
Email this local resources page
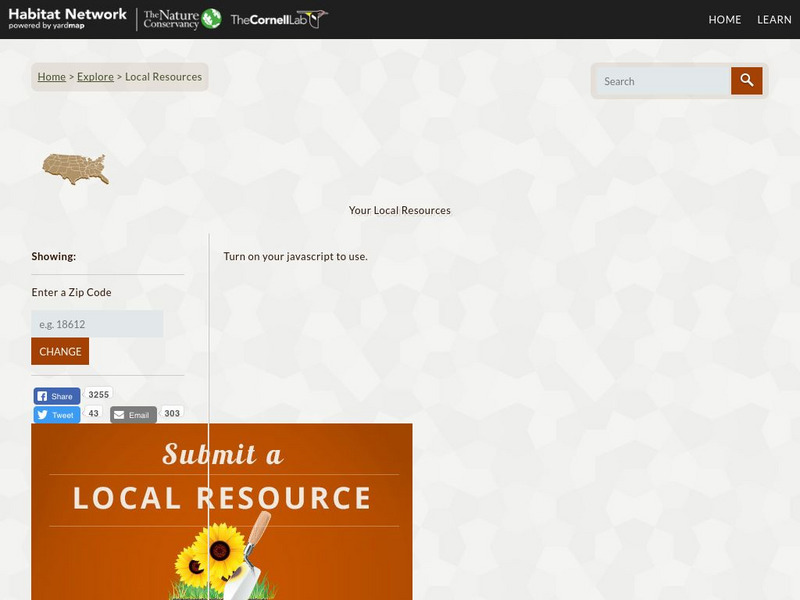point(133,414)
